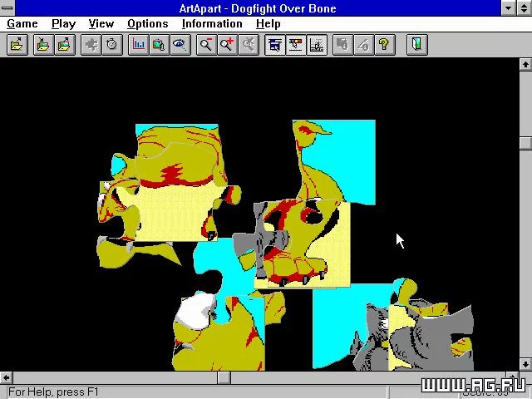Click the open puzzle folder icon
The height and width of the screenshot is (399, 532).
point(17,44)
